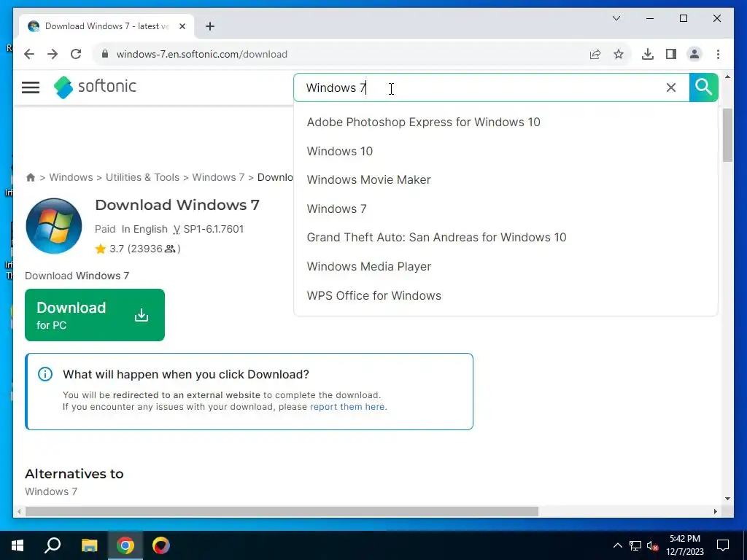Open taskbar search

53,545
